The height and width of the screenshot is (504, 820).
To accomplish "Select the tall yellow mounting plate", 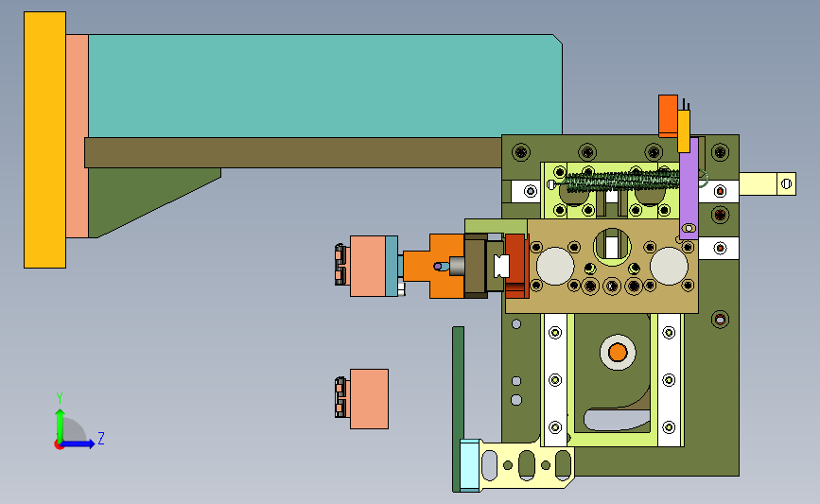I will click(x=45, y=140).
